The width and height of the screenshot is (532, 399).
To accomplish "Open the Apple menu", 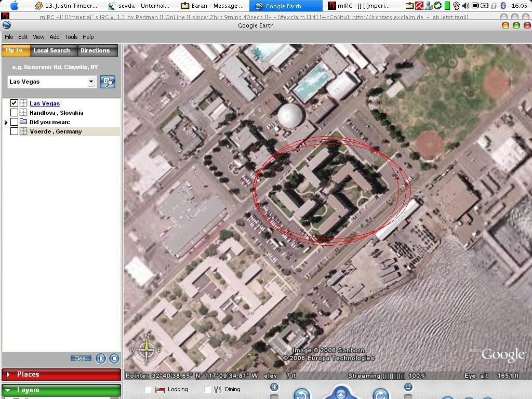I will (x=14, y=5).
